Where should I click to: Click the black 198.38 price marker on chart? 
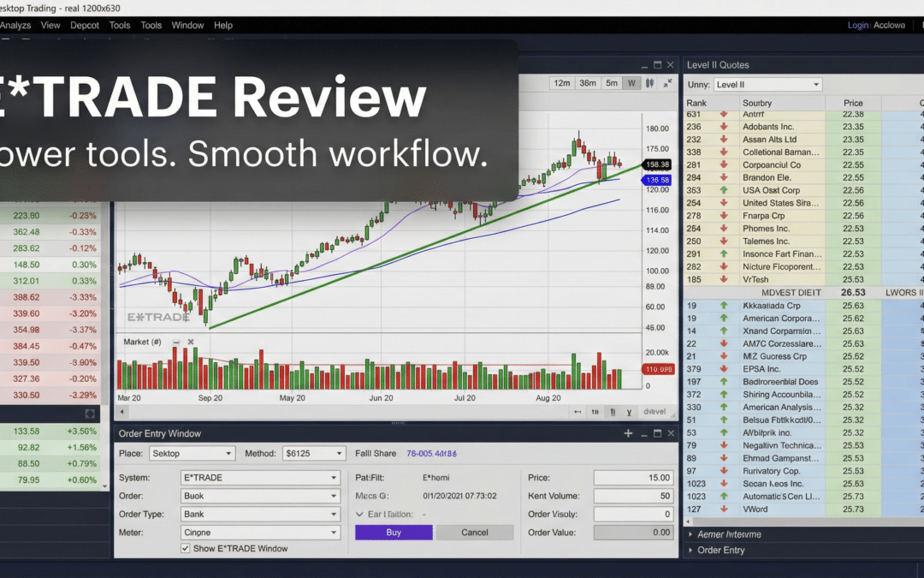tap(657, 164)
